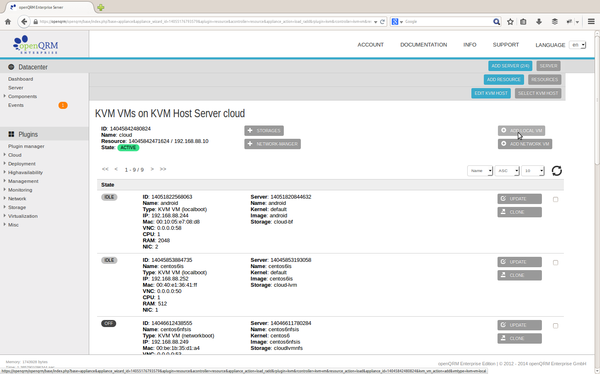The image size is (600, 374).
Task: Open the DOCUMENTATION menu
Action: point(424,45)
